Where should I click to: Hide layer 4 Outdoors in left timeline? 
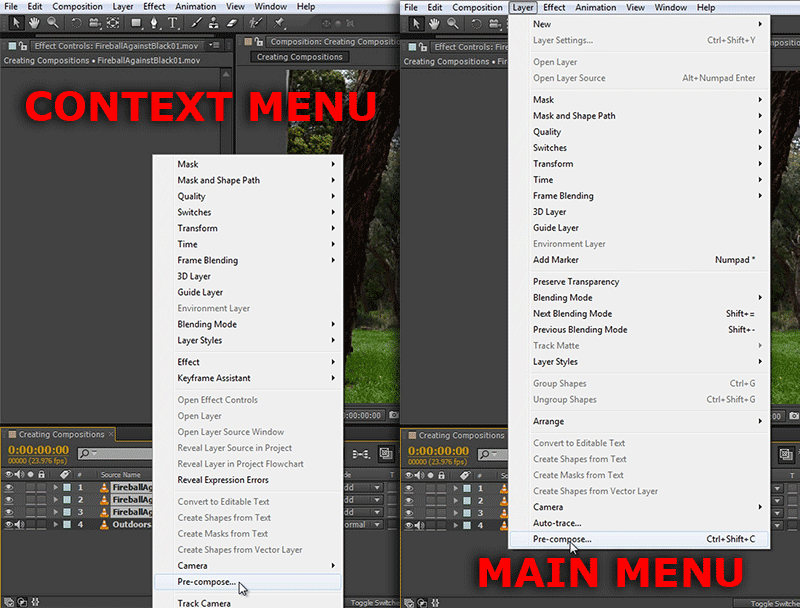pyautogui.click(x=9, y=524)
